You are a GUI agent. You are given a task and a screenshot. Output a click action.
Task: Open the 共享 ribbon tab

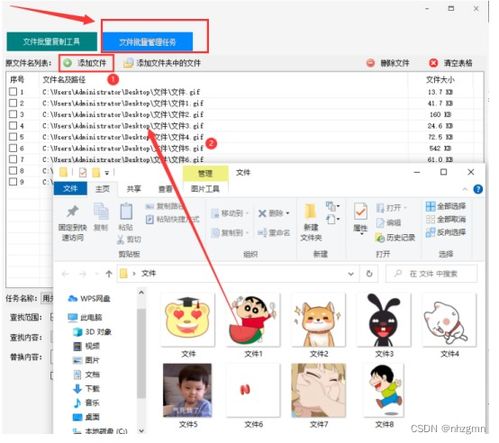(x=134, y=189)
